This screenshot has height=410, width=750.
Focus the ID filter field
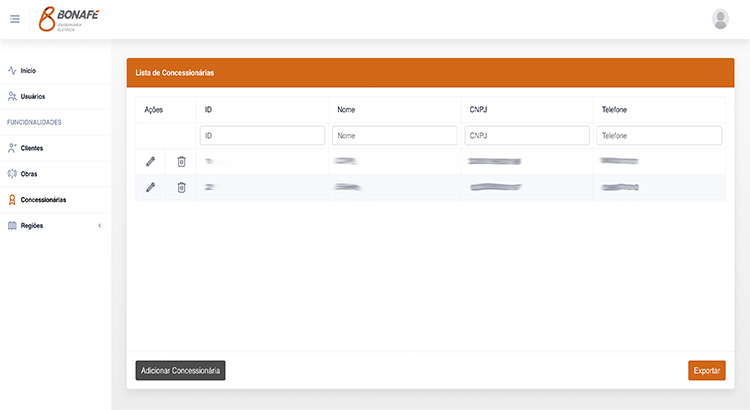pyautogui.click(x=262, y=135)
